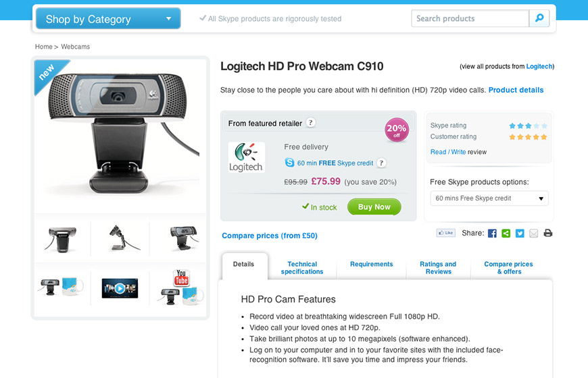Click the search magnifier icon
The width and height of the screenshot is (588, 378).
[x=539, y=18]
